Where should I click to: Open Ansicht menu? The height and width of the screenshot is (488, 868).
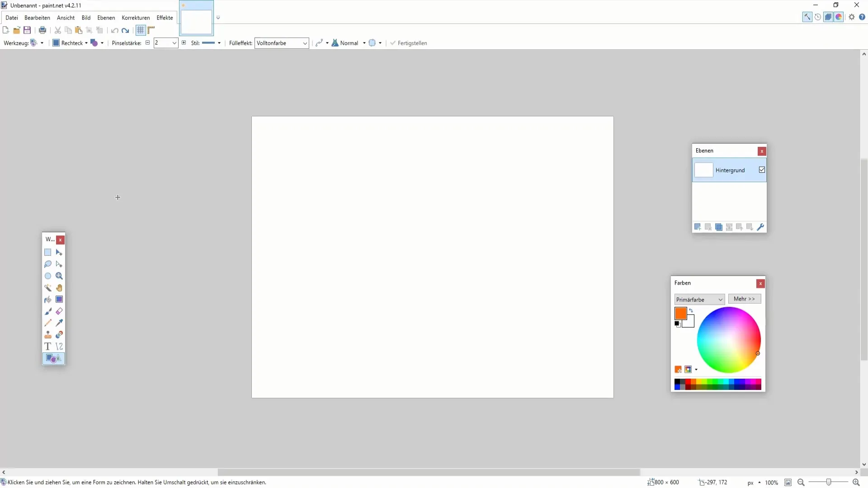(66, 18)
